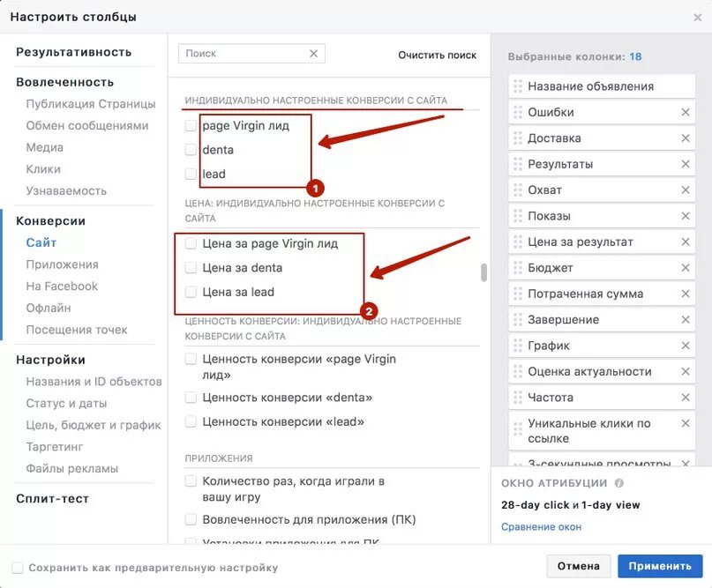The height and width of the screenshot is (588, 712).
Task: Remove Уникальные клики по ссылке column via X
Action: point(686,423)
